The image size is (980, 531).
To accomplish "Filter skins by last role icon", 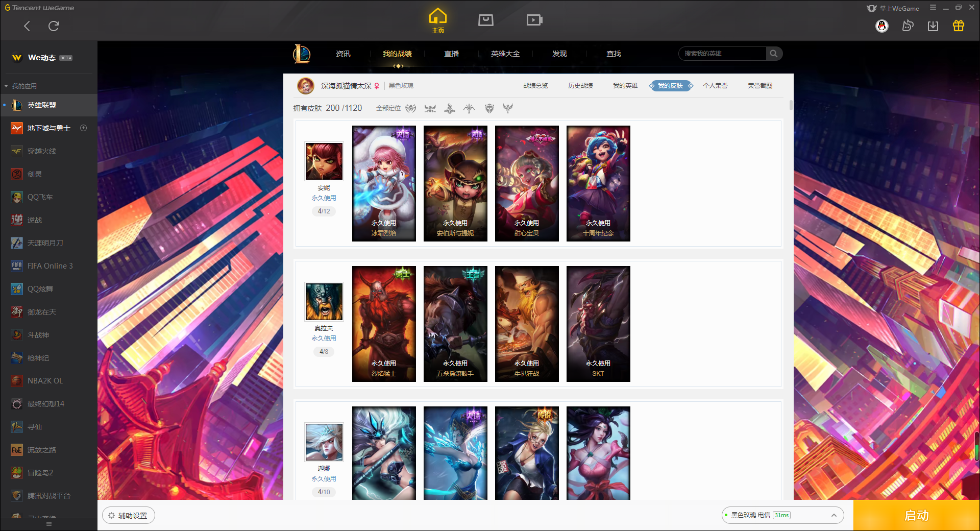I will (x=508, y=108).
